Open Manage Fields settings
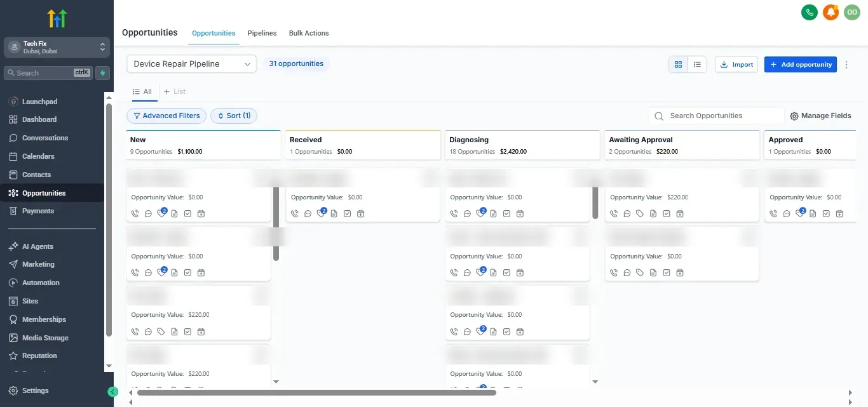Image resolution: width=868 pixels, height=407 pixels. 820,116
